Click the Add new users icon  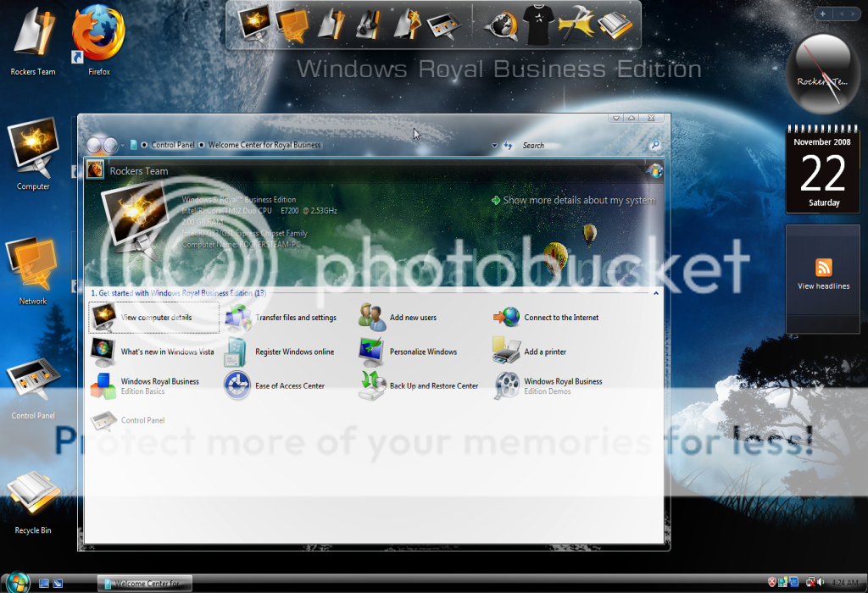point(372,318)
